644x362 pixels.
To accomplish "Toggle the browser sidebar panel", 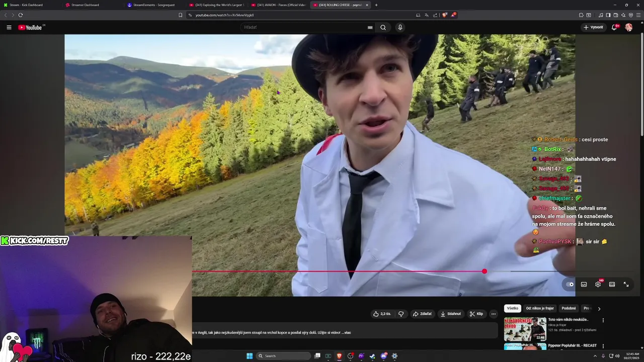I will click(608, 15).
